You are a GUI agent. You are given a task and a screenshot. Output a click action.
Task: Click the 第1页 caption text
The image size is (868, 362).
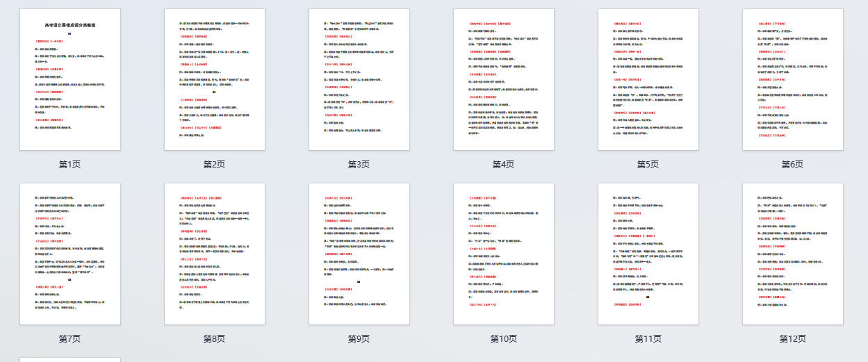[x=69, y=165]
